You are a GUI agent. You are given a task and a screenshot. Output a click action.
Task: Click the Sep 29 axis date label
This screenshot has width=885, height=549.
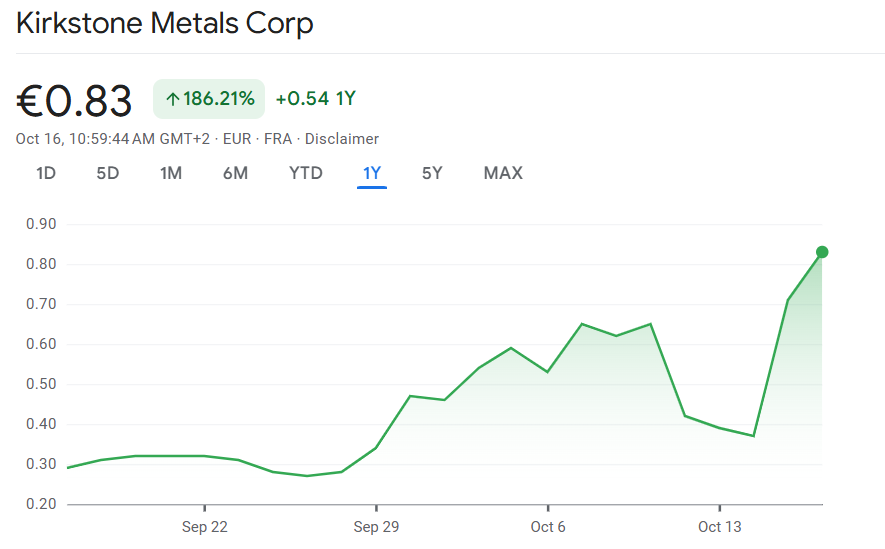(x=376, y=527)
